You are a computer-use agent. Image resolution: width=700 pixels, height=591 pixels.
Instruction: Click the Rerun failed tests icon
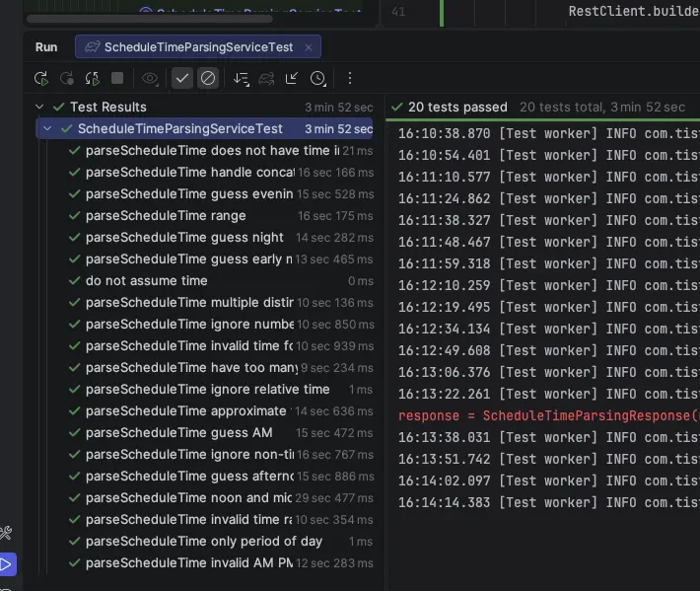click(x=66, y=79)
